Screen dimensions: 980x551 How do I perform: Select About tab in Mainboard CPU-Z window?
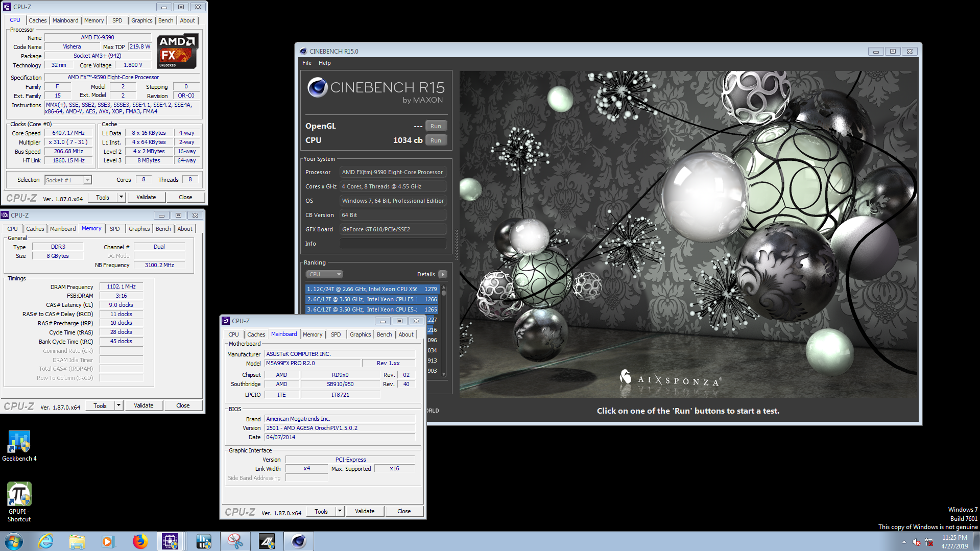(406, 334)
